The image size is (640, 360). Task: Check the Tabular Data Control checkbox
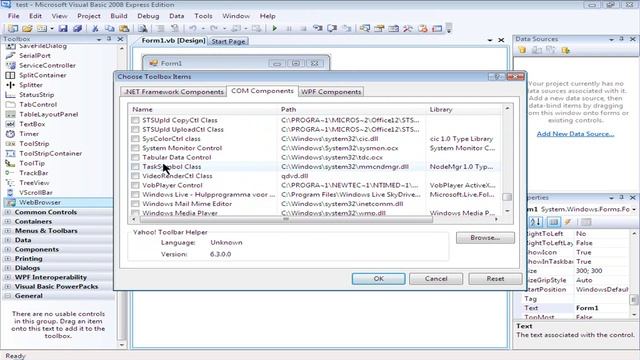[135, 157]
